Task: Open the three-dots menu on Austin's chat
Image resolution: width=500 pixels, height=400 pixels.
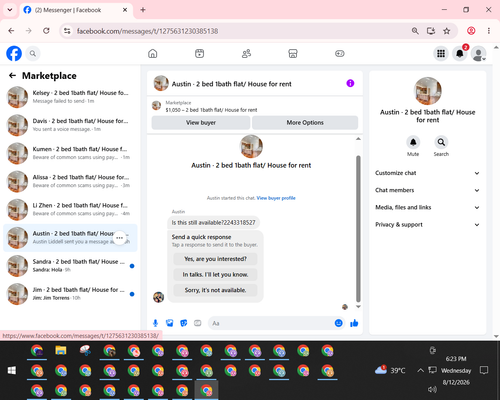Action: (120, 238)
